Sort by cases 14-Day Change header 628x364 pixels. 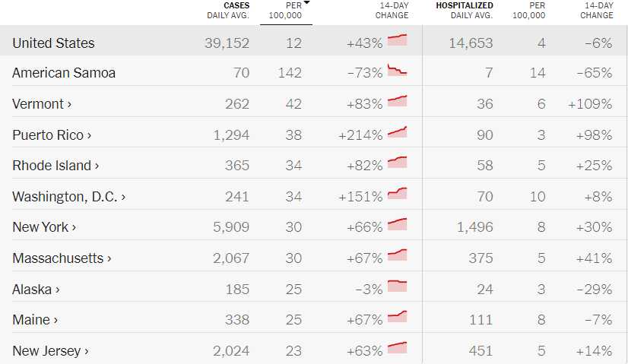392,11
